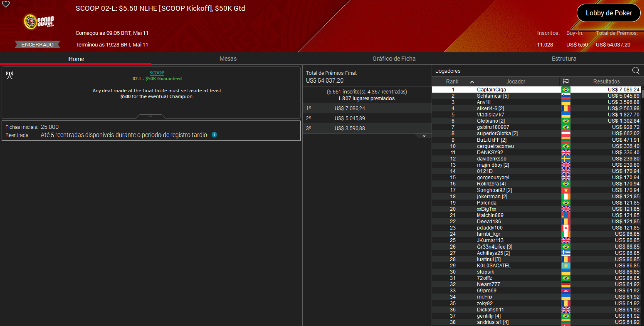Select player row Vladislav k7
The image size is (644, 326).
(537, 115)
